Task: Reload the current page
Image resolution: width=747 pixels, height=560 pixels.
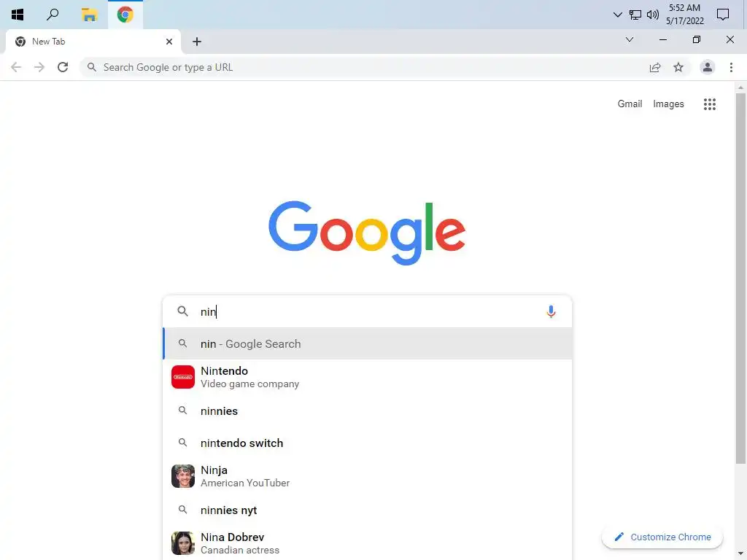Action: coord(63,67)
